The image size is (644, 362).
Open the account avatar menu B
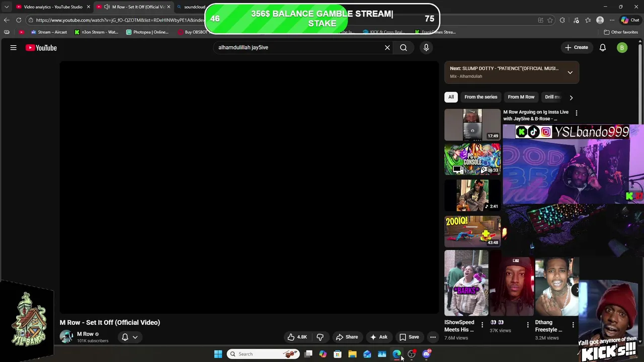click(622, 48)
